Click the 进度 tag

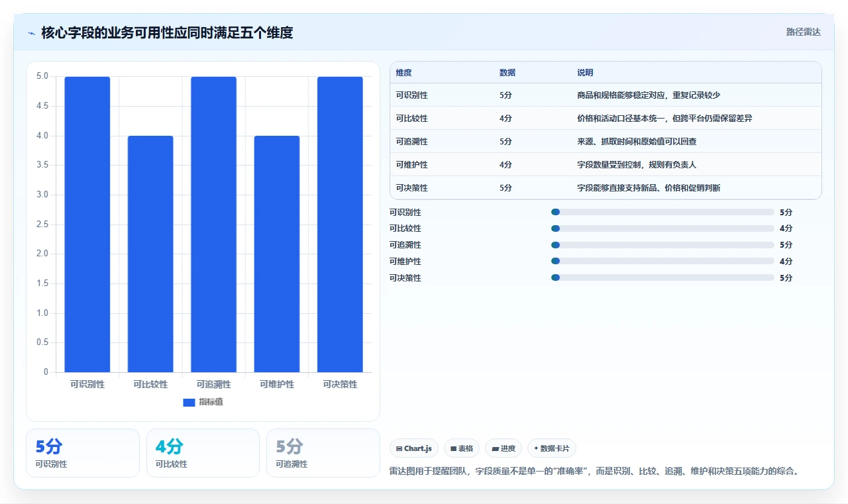click(x=503, y=448)
